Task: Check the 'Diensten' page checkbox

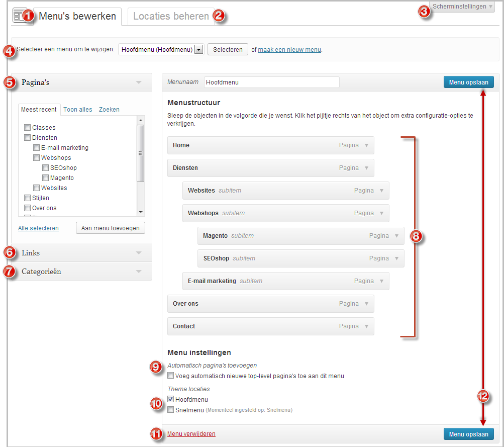Action: click(x=27, y=137)
